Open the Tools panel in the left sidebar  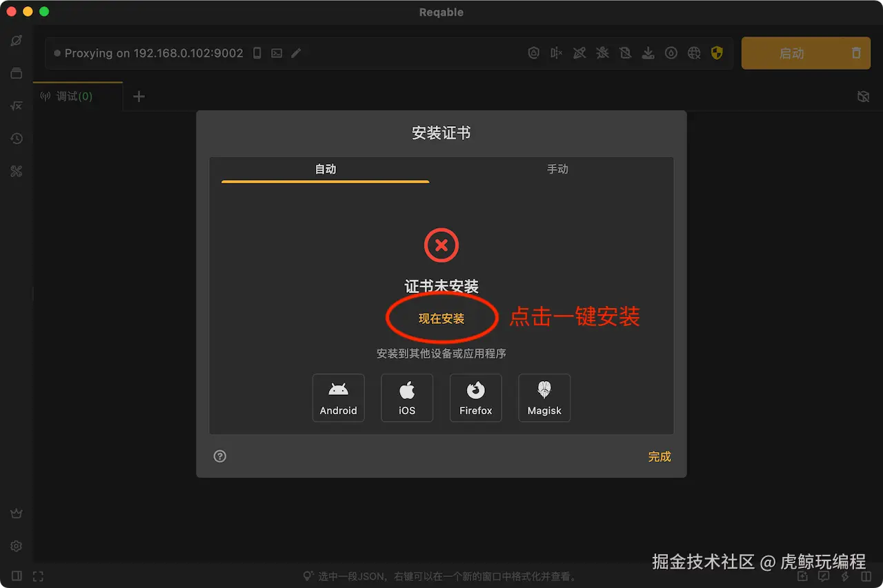point(16,171)
